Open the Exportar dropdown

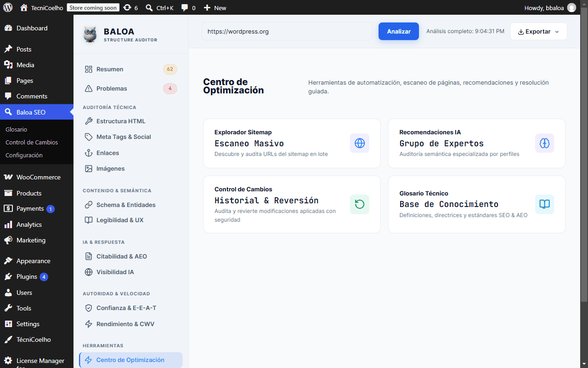538,31
